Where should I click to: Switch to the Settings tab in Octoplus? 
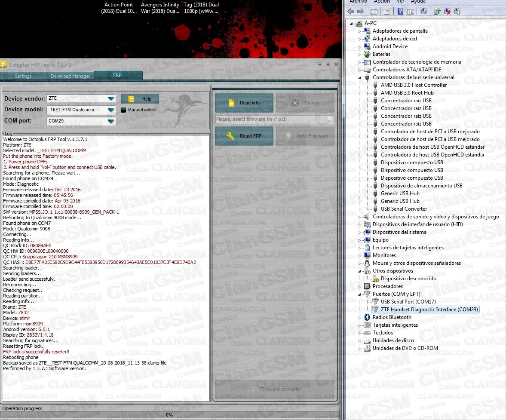pyautogui.click(x=23, y=76)
